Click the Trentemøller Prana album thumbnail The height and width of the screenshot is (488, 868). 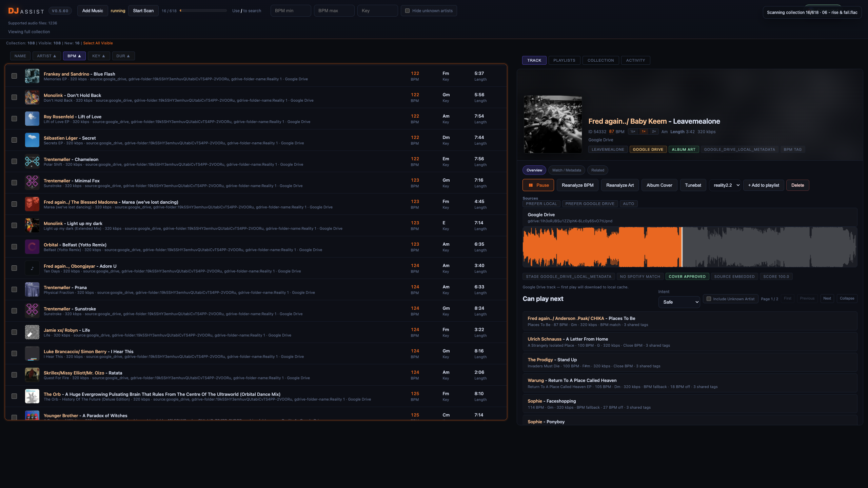click(x=32, y=289)
